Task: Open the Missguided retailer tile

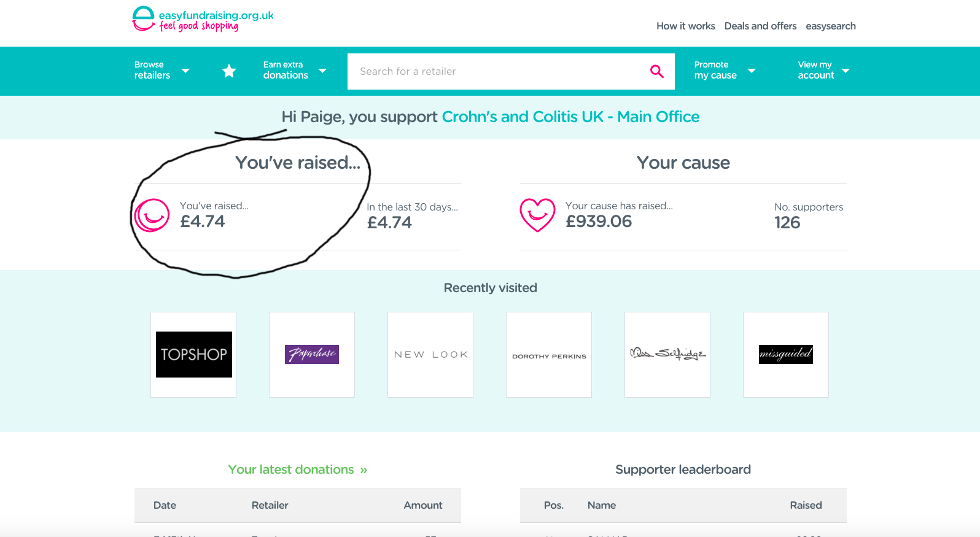Action: point(786,355)
